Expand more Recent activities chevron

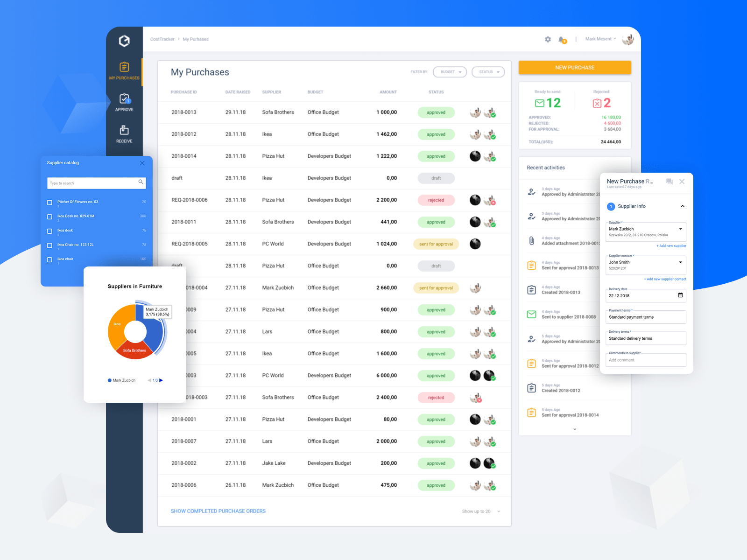point(575,429)
